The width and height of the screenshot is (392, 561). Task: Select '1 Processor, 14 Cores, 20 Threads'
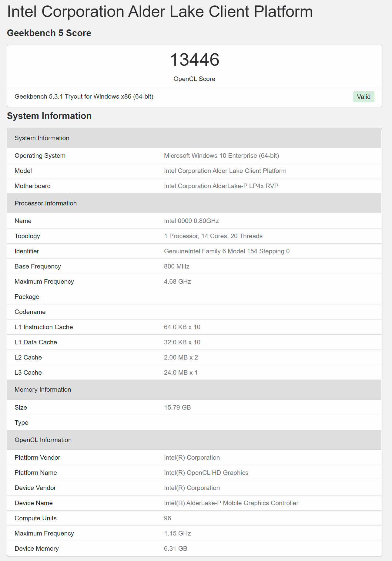pyautogui.click(x=213, y=236)
